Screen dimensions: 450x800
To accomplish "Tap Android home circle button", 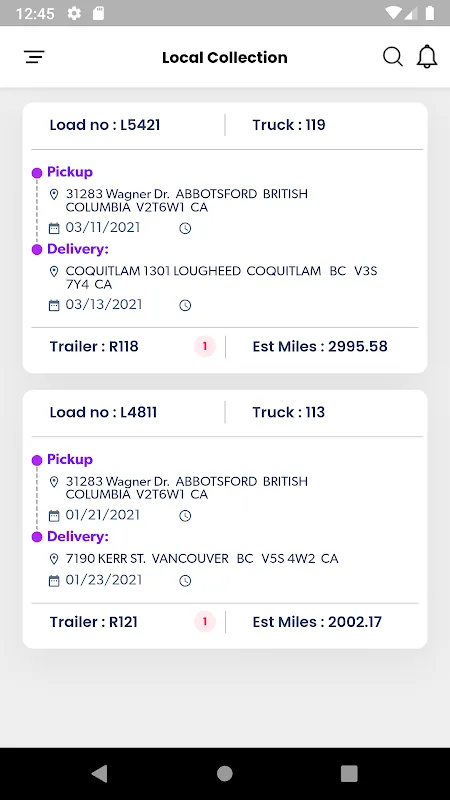I will 224,773.
